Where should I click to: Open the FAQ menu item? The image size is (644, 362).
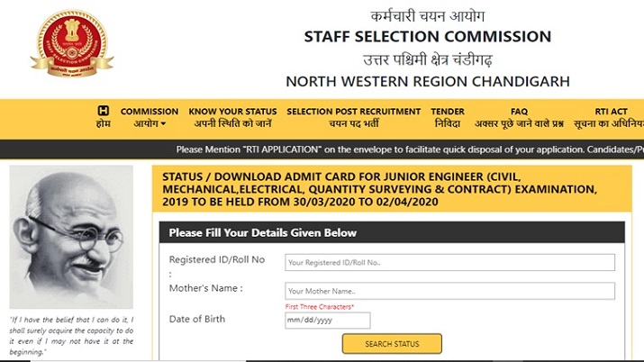[x=519, y=117]
